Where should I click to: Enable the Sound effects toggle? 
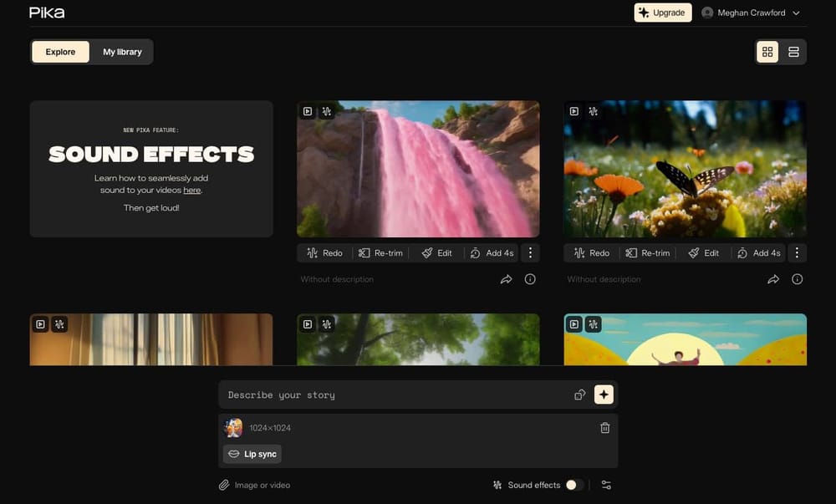pos(573,485)
